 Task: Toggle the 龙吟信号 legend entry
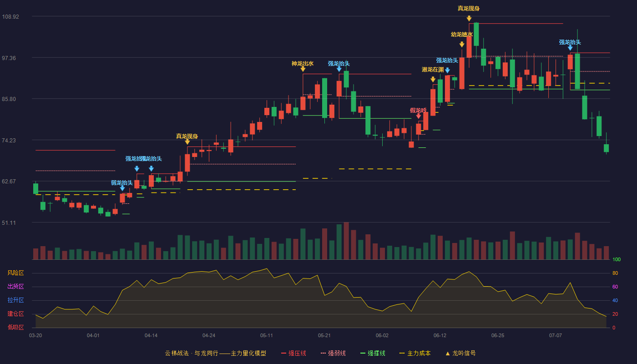coord(460,353)
